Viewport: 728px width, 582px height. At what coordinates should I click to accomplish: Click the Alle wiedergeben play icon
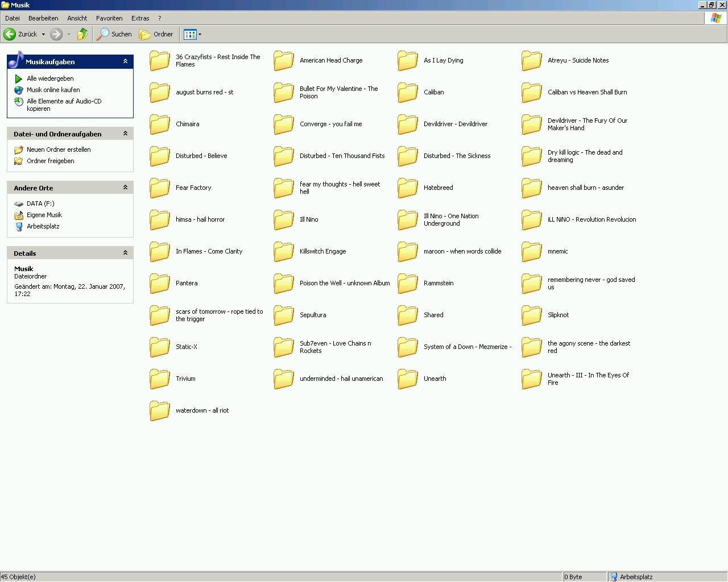point(19,78)
